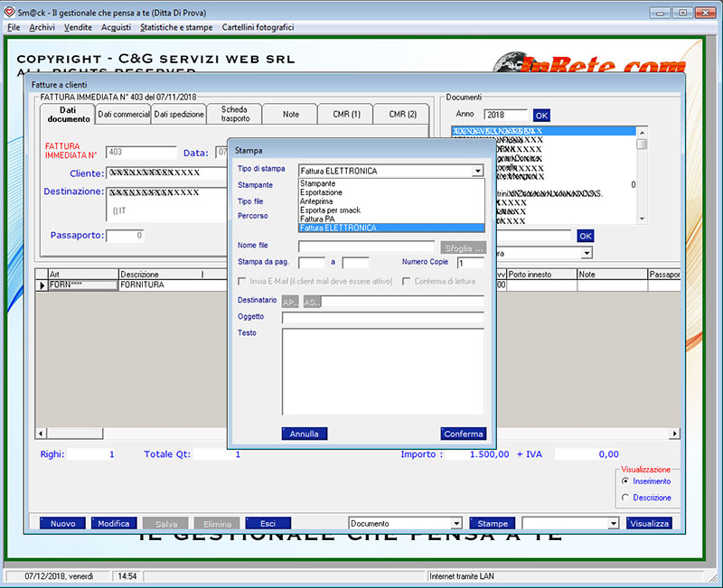Click the end page field after 'a'
Image resolution: width=723 pixels, height=588 pixels.
click(x=355, y=263)
